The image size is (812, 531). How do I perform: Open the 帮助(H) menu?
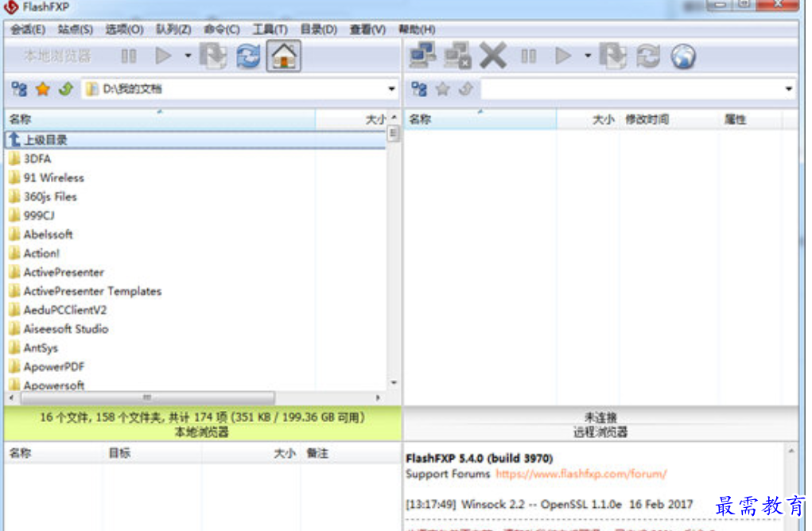(417, 29)
